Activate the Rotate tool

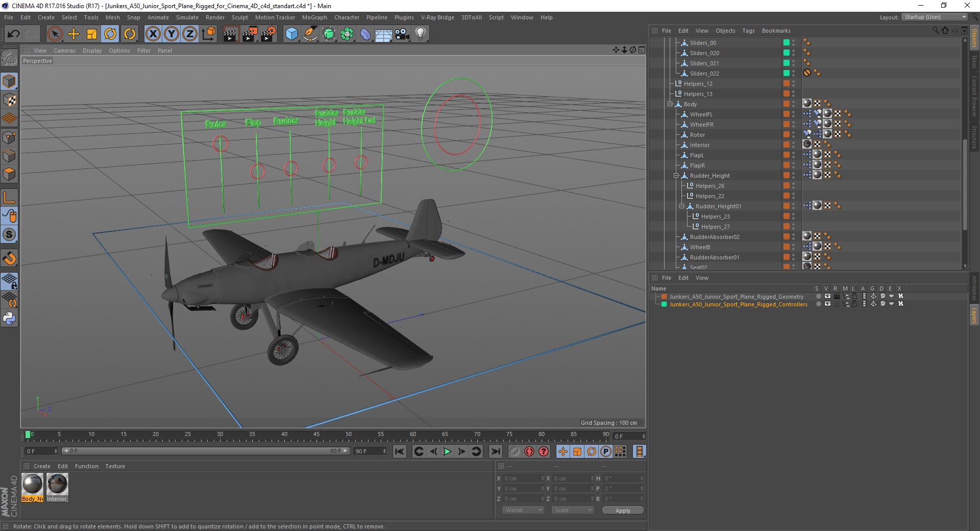tap(110, 34)
